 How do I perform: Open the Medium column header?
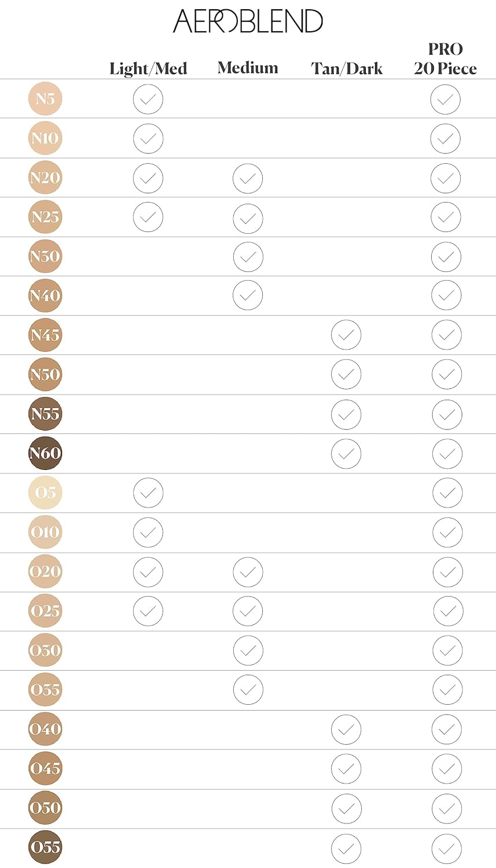coord(248,68)
